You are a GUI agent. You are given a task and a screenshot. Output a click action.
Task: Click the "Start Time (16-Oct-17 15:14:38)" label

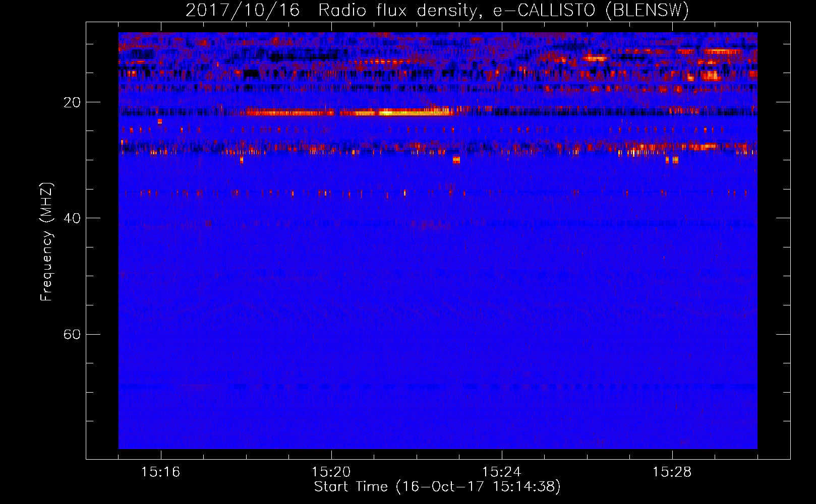[437, 487]
